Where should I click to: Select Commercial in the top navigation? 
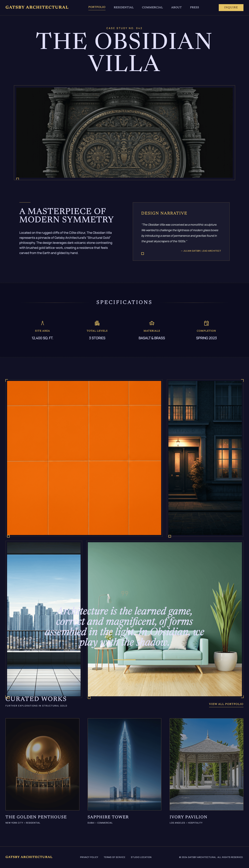152,7
